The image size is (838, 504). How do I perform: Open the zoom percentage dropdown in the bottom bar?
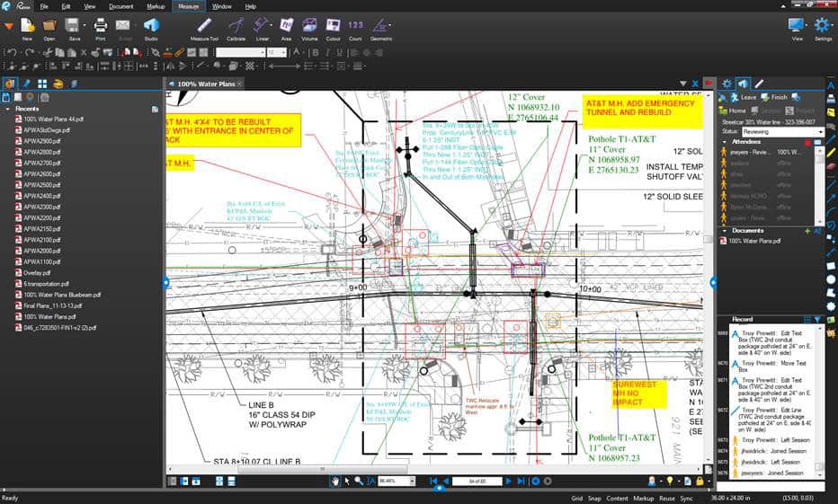412,481
